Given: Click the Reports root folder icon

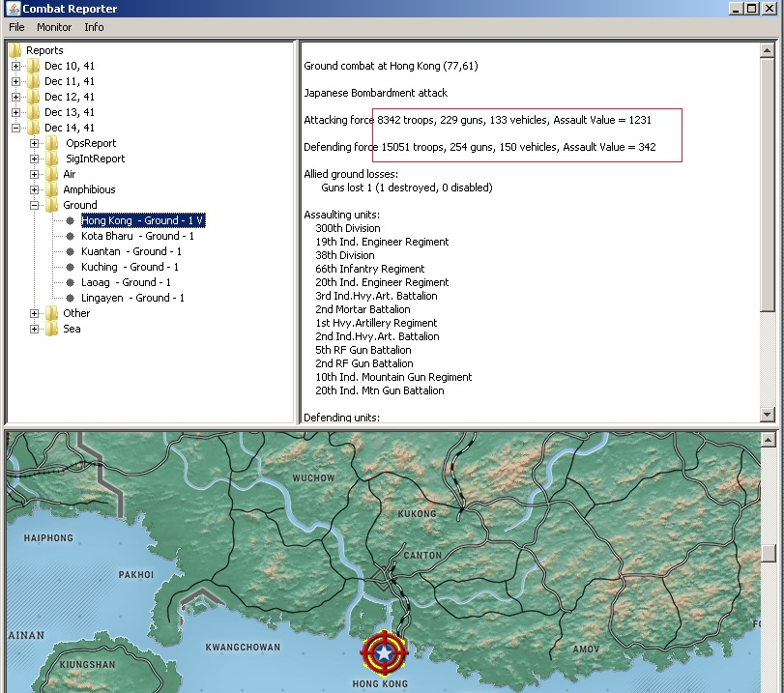Looking at the screenshot, I should [x=15, y=50].
